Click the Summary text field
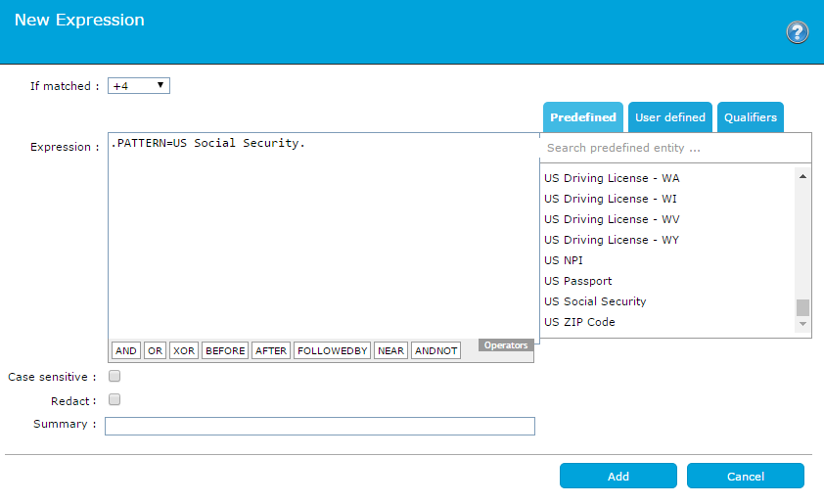 [319, 426]
